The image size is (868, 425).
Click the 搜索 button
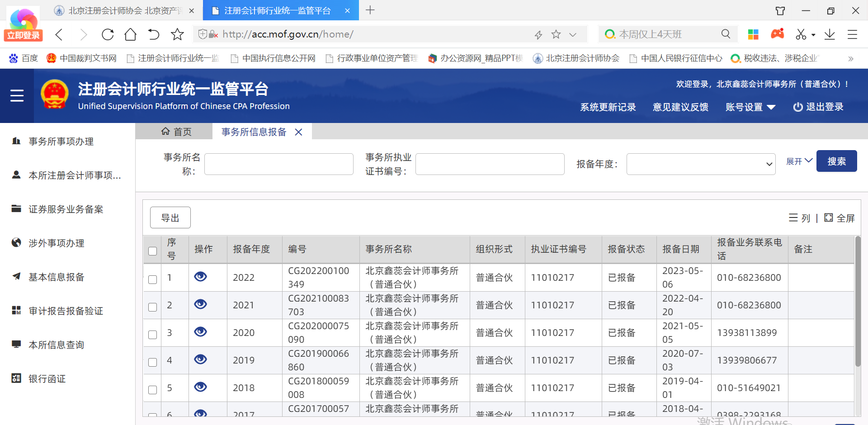tap(836, 161)
